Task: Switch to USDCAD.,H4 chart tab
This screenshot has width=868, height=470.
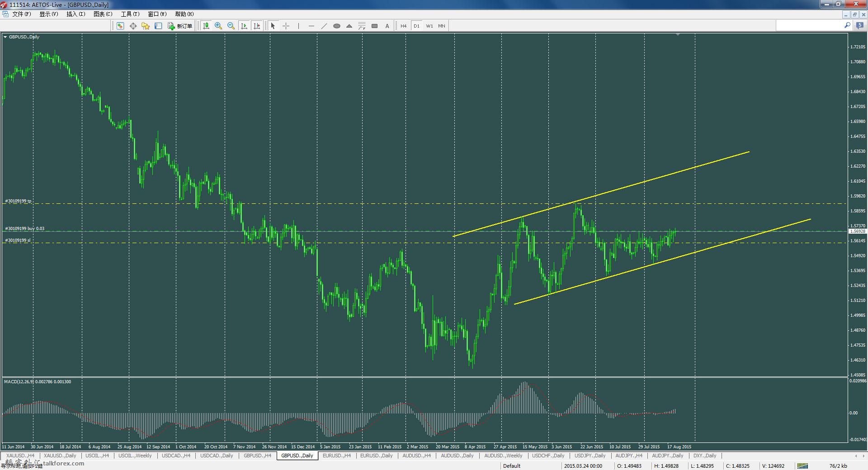Action: (176, 456)
